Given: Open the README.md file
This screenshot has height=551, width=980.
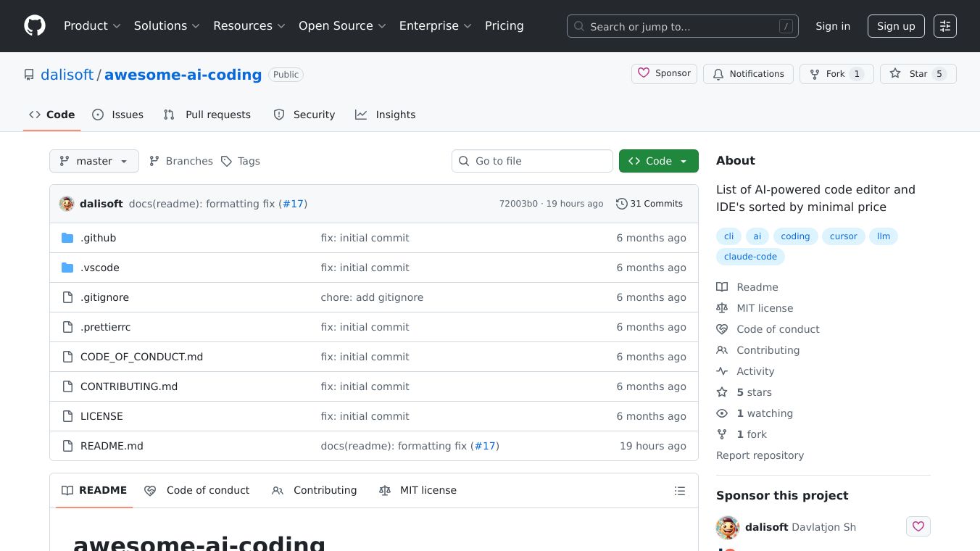Looking at the screenshot, I should [x=112, y=446].
